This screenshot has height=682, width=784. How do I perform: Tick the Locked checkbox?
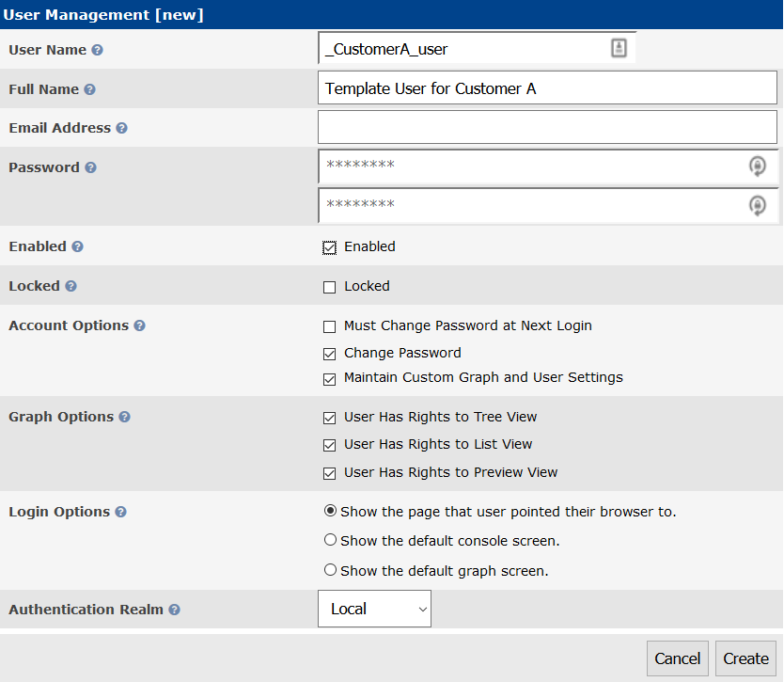[330, 287]
